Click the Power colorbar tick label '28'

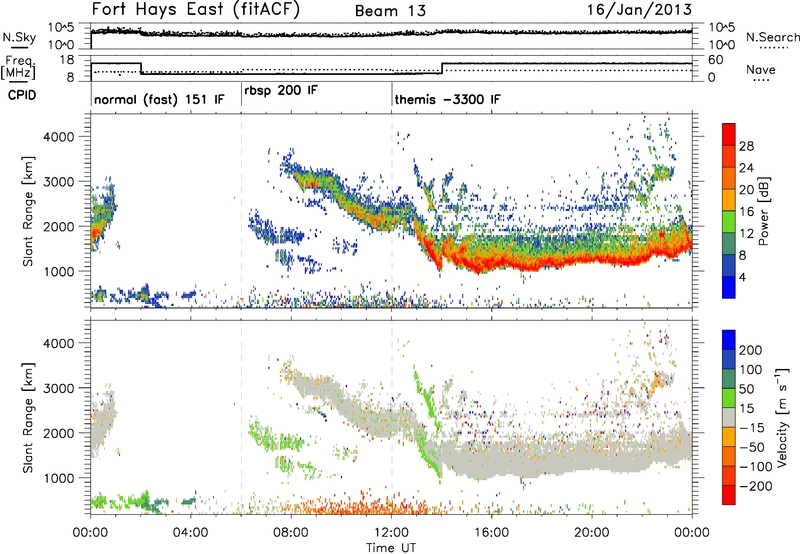pos(746,146)
